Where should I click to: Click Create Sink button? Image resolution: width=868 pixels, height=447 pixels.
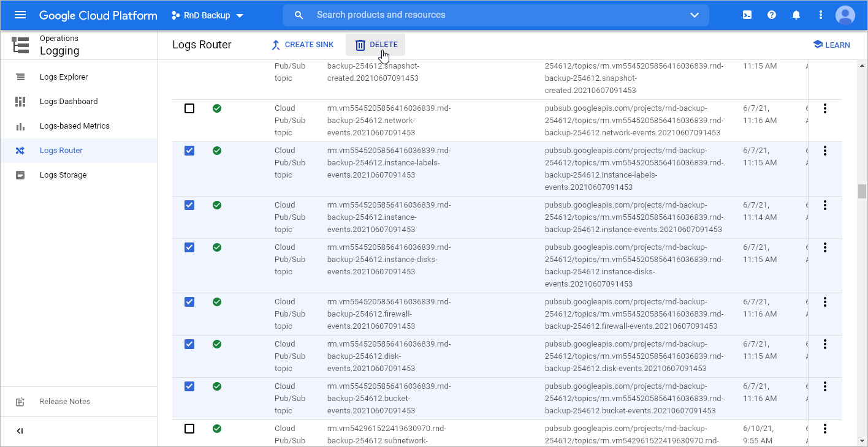(302, 45)
